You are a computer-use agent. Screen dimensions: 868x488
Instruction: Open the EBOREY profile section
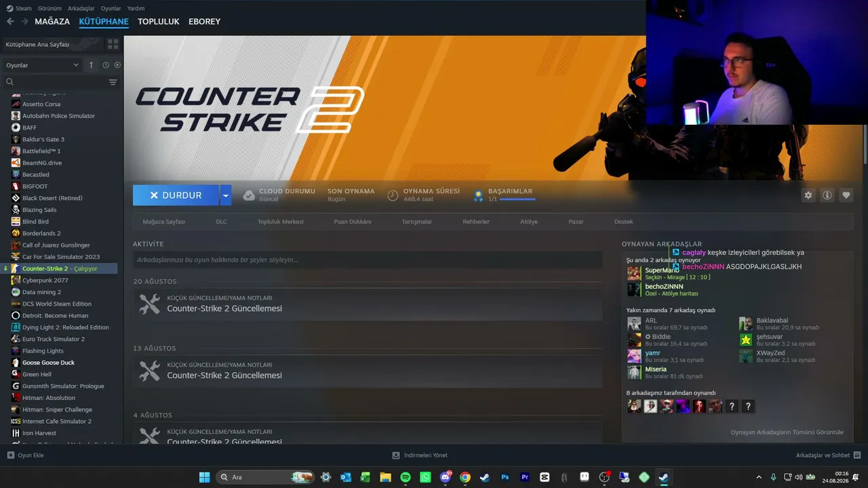pos(205,22)
